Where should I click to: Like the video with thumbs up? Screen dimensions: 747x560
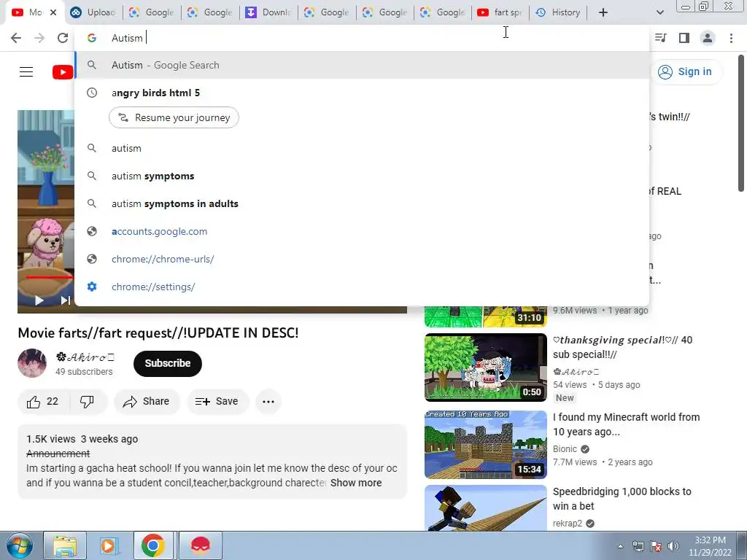(x=42, y=402)
